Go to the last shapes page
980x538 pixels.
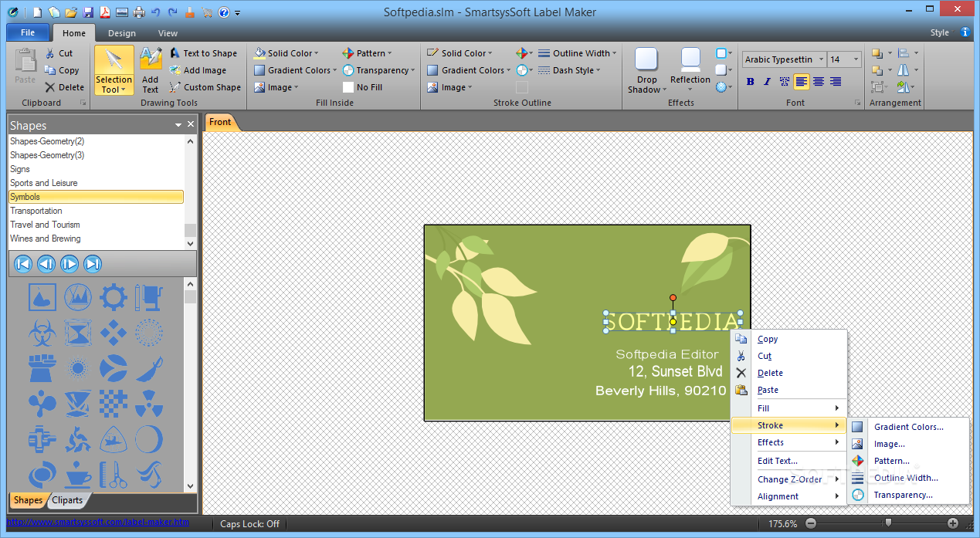(x=93, y=264)
